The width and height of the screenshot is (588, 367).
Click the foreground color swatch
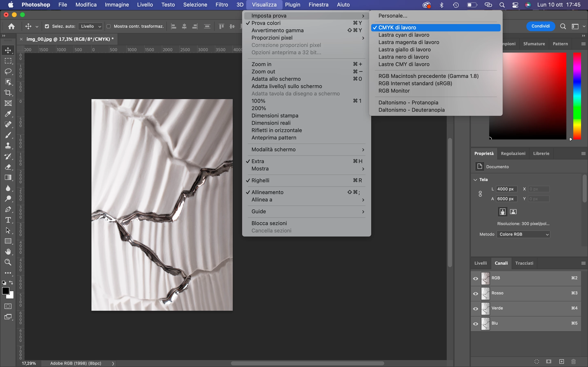pyautogui.click(x=6, y=291)
